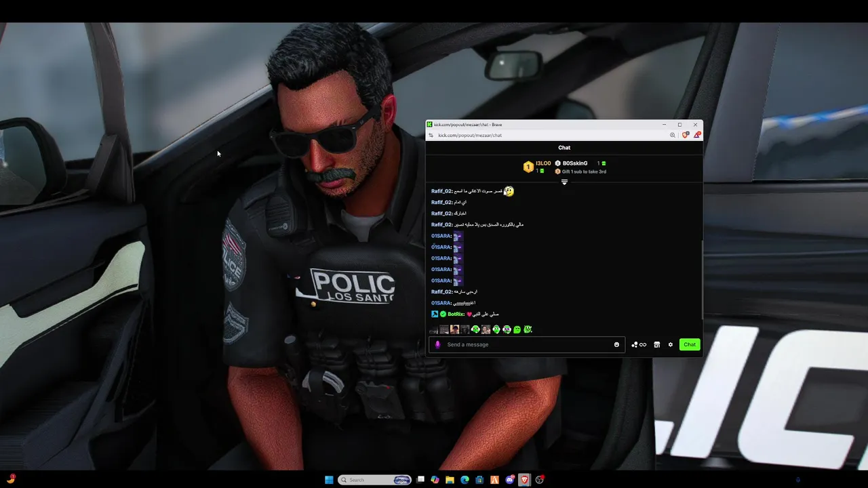Click the gold rank 1 hexagon badge
This screenshot has width=868, height=488.
click(528, 167)
